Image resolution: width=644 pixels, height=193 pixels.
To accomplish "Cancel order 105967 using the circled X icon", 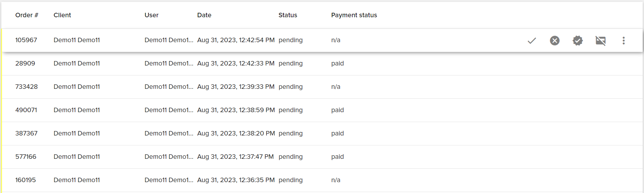I will [554, 41].
